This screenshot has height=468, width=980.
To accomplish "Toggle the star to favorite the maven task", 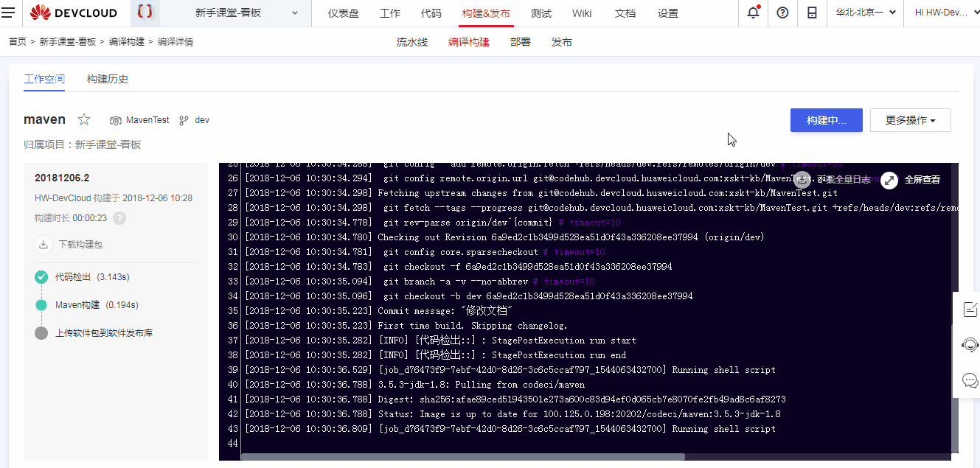I will [x=83, y=119].
